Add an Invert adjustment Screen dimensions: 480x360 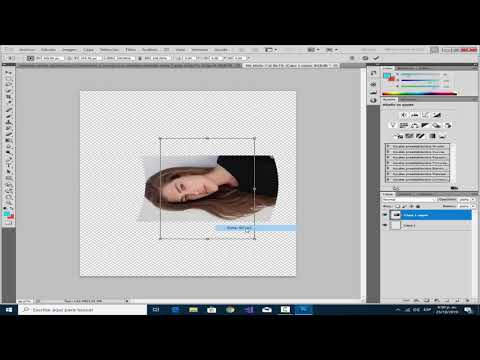point(398,136)
